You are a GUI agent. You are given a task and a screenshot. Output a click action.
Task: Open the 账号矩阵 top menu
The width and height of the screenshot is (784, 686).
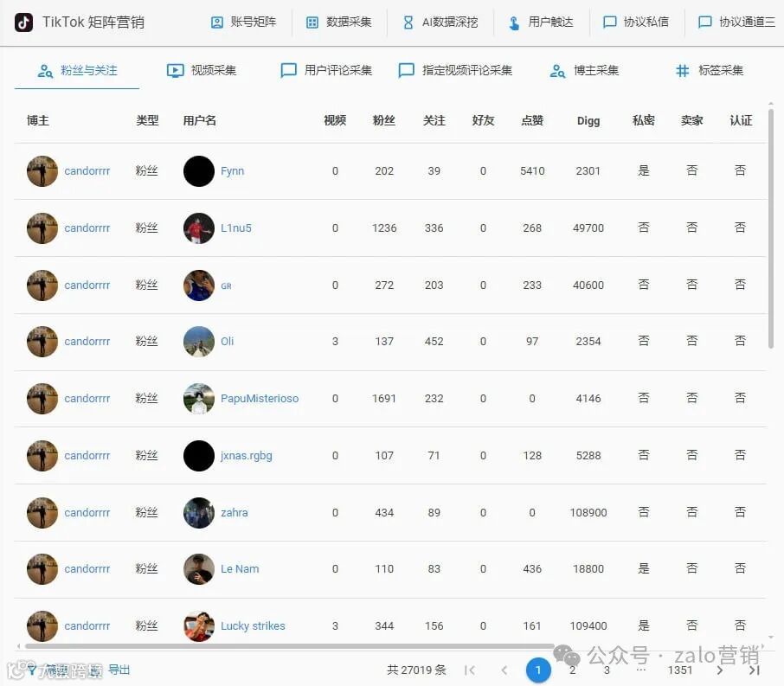(x=243, y=22)
